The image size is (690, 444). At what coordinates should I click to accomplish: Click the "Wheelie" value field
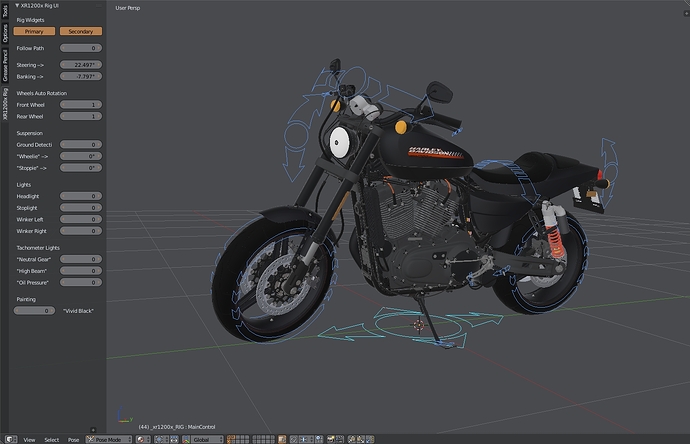[x=81, y=156]
